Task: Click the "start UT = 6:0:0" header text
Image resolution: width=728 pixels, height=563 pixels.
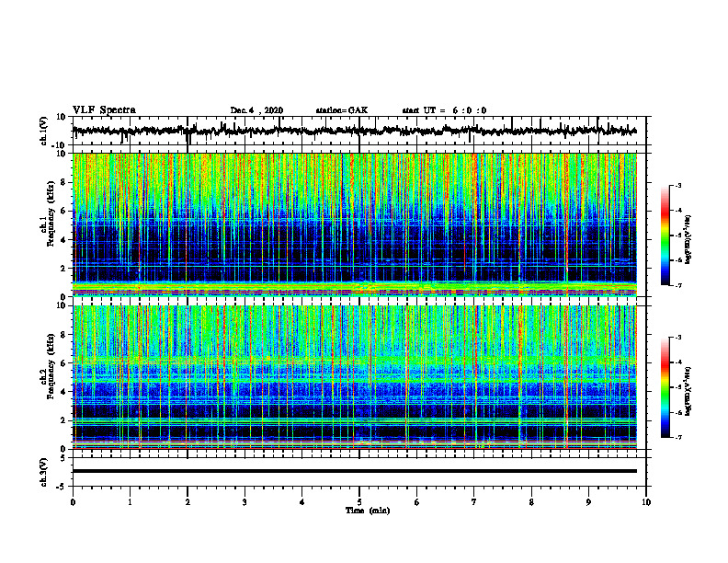Action: (x=444, y=110)
